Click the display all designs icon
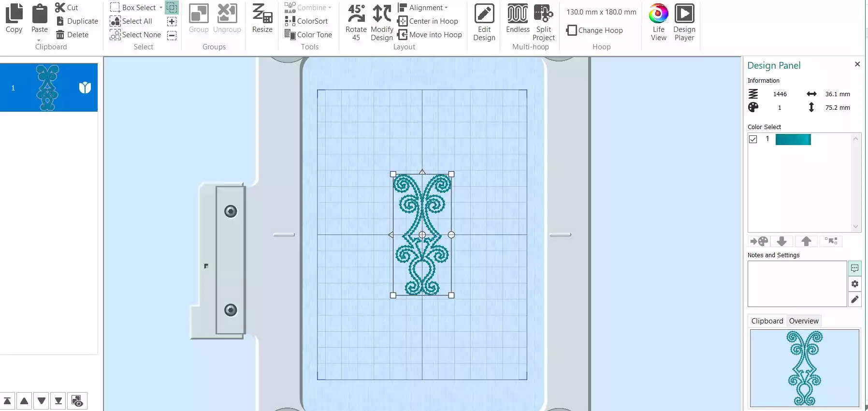Screen dimensions: 868x411 [77, 401]
